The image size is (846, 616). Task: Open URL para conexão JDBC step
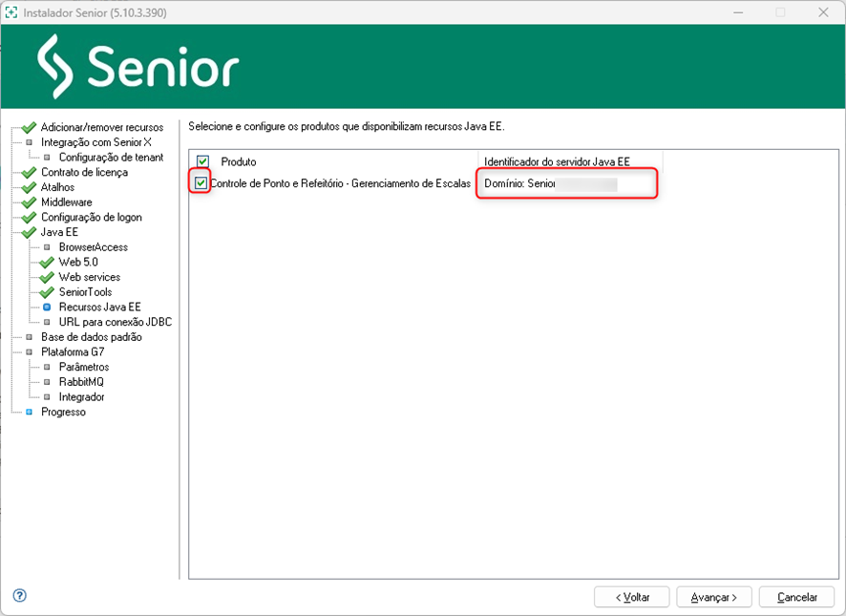click(116, 322)
